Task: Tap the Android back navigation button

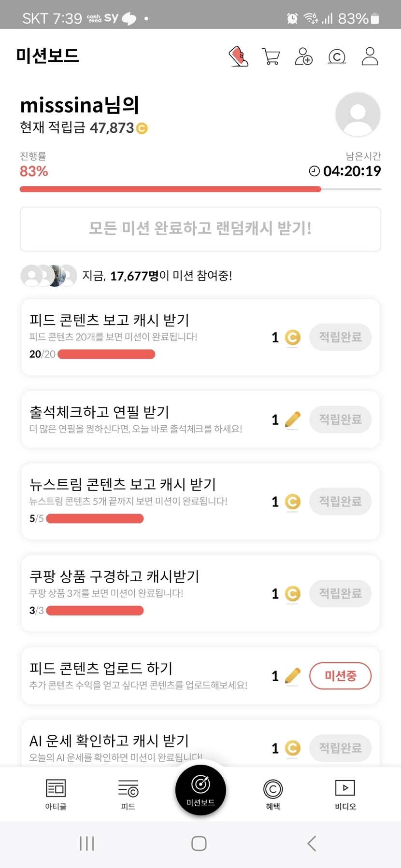Action: [312, 843]
